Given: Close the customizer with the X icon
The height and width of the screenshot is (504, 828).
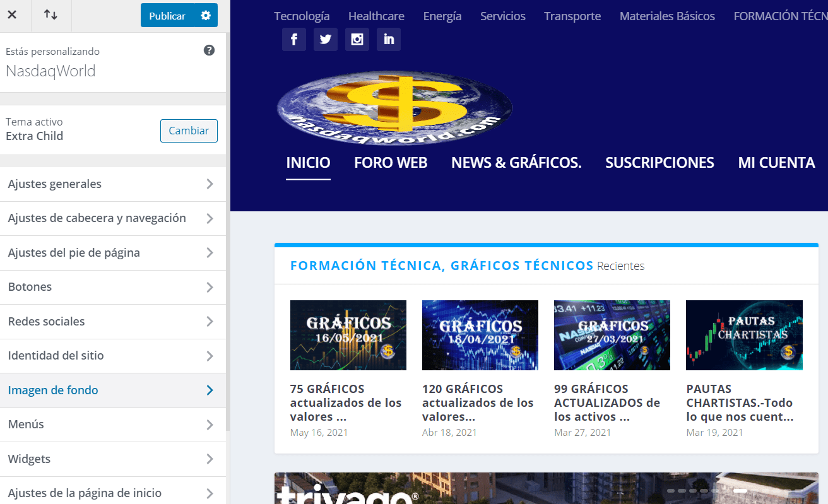Looking at the screenshot, I should pos(11,15).
